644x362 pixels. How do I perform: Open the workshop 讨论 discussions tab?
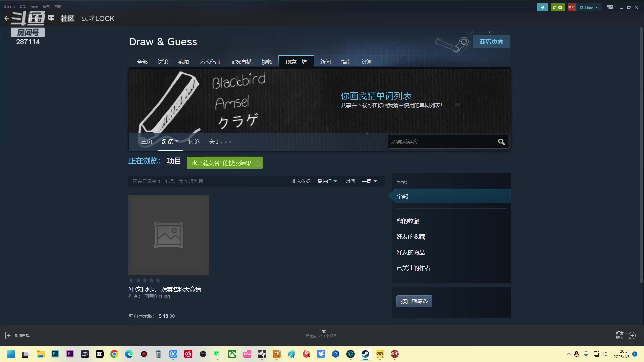(x=194, y=141)
